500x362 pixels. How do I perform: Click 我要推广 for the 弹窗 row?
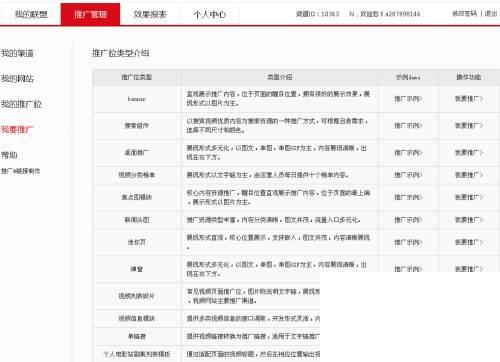[x=469, y=269]
